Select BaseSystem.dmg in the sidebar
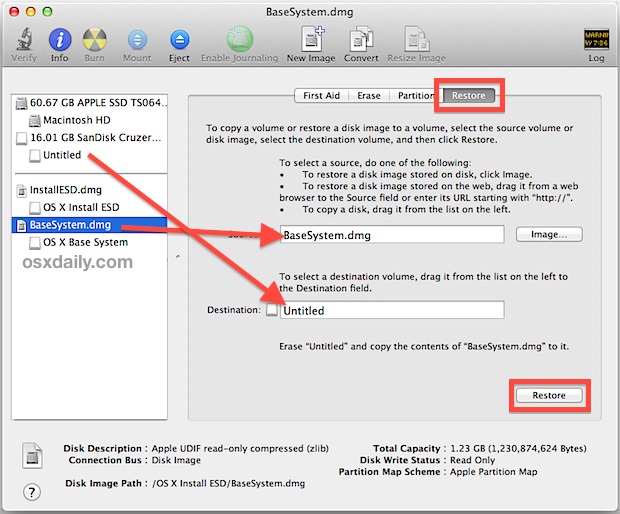620x514 pixels. [90, 225]
